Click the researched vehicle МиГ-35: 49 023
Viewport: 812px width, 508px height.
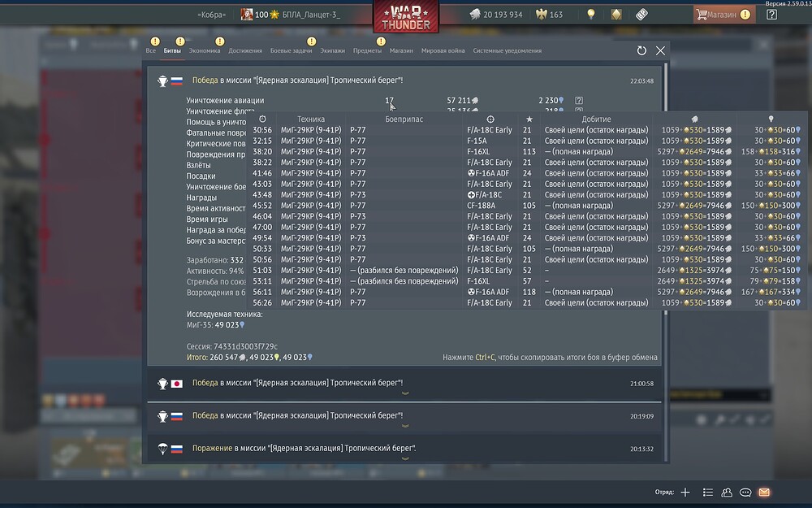[215, 325]
